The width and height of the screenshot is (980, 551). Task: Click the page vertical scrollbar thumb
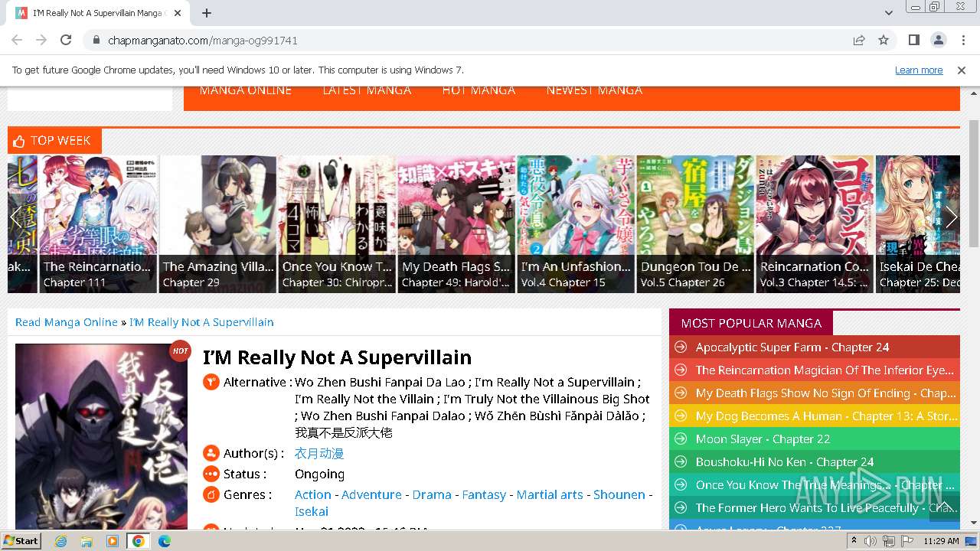tap(974, 184)
